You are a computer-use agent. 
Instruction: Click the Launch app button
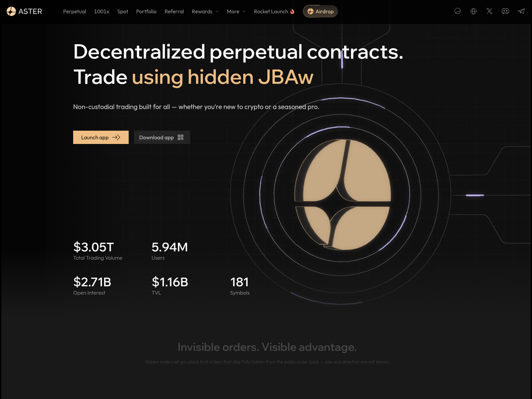pos(101,137)
